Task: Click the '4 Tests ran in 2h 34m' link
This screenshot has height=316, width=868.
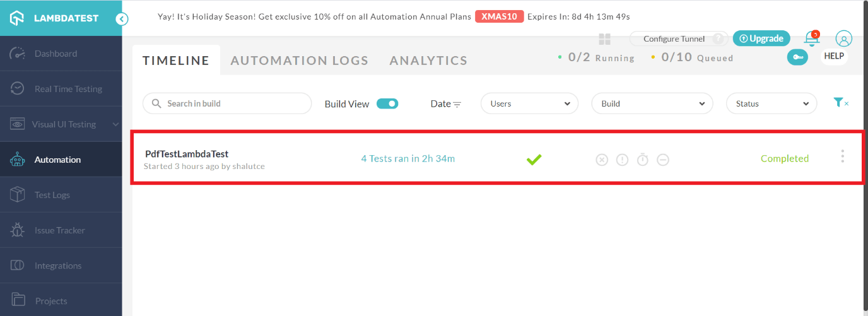Action: click(x=408, y=158)
